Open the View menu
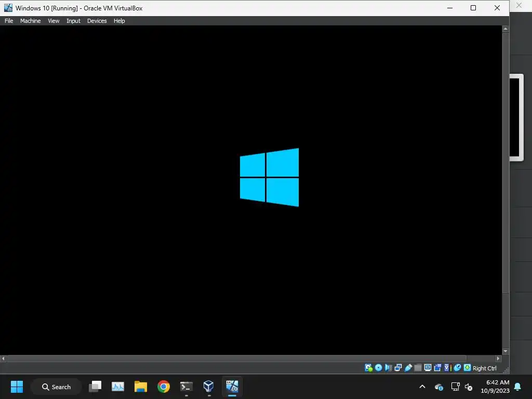 coord(54,21)
